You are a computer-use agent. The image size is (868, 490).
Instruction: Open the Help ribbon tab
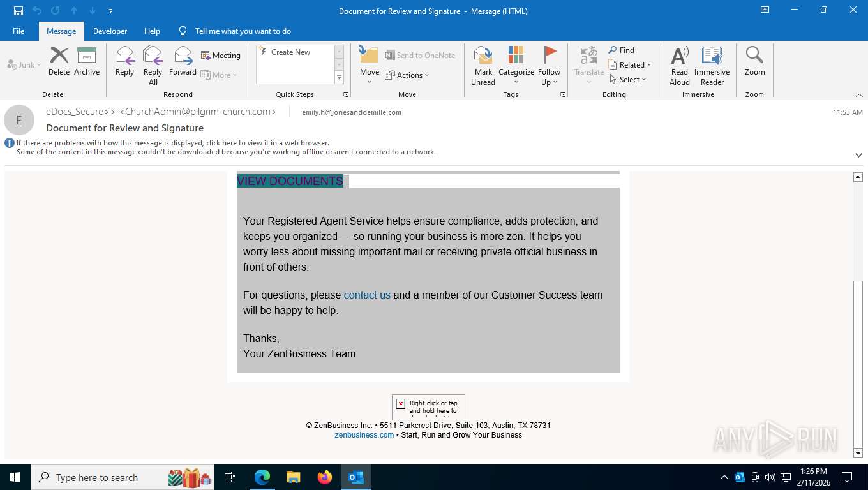click(152, 31)
